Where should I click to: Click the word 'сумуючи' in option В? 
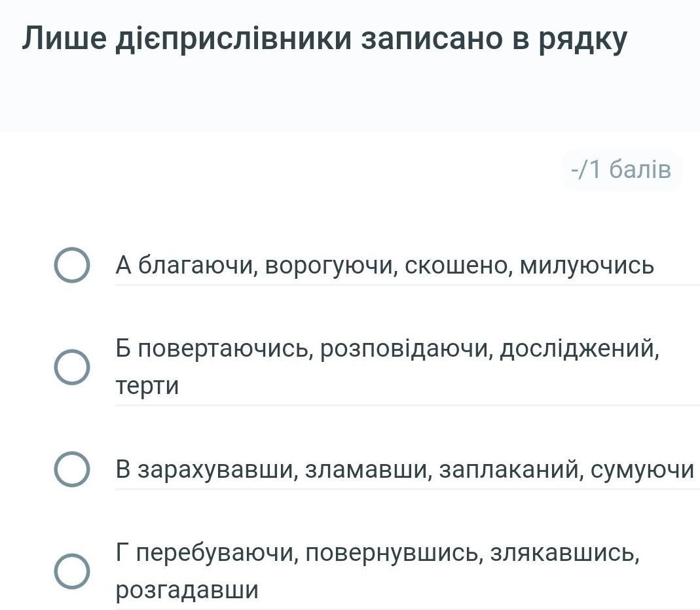[x=642, y=470]
